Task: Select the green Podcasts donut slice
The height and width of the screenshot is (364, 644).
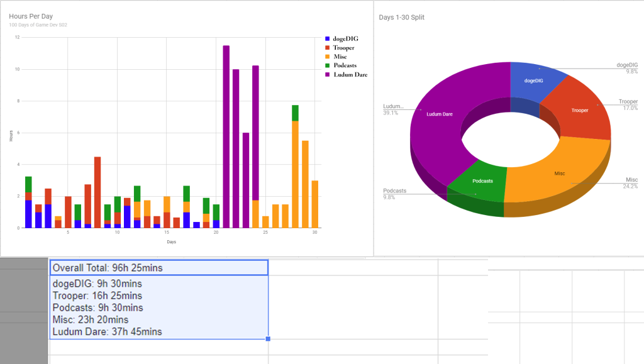Action: point(481,181)
